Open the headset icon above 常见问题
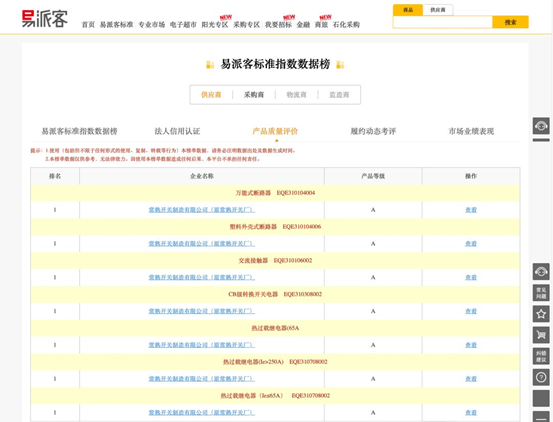The height and width of the screenshot is (422, 553). pyautogui.click(x=541, y=271)
